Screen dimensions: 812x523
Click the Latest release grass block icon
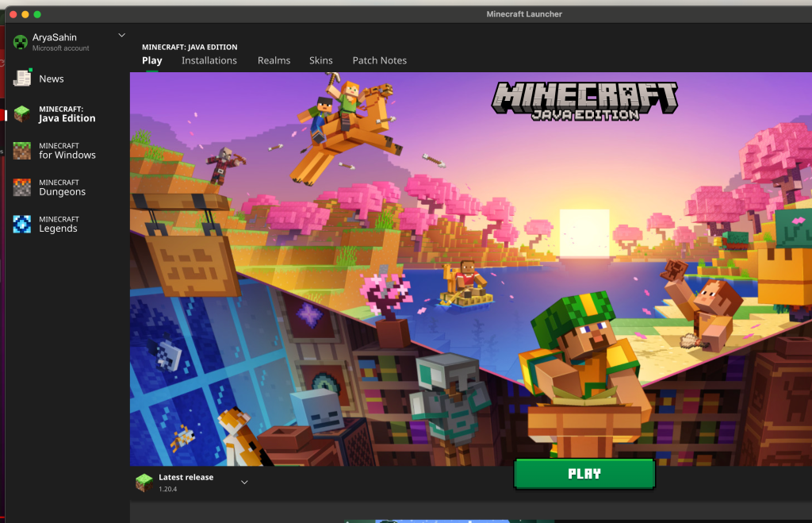coord(144,483)
